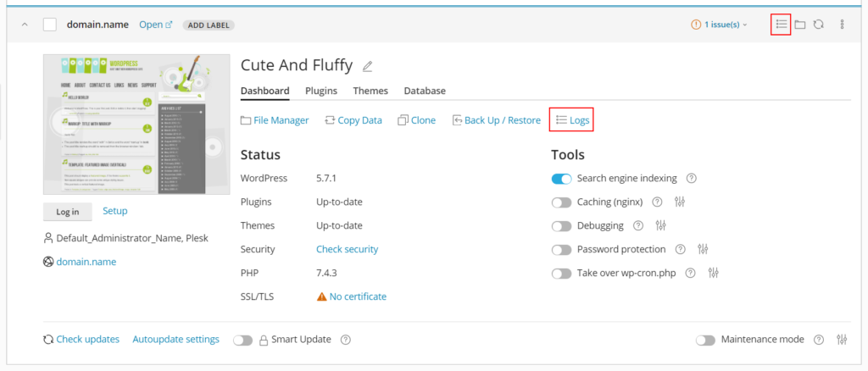Open Back Up / Restore
The width and height of the screenshot is (868, 371).
tap(496, 120)
